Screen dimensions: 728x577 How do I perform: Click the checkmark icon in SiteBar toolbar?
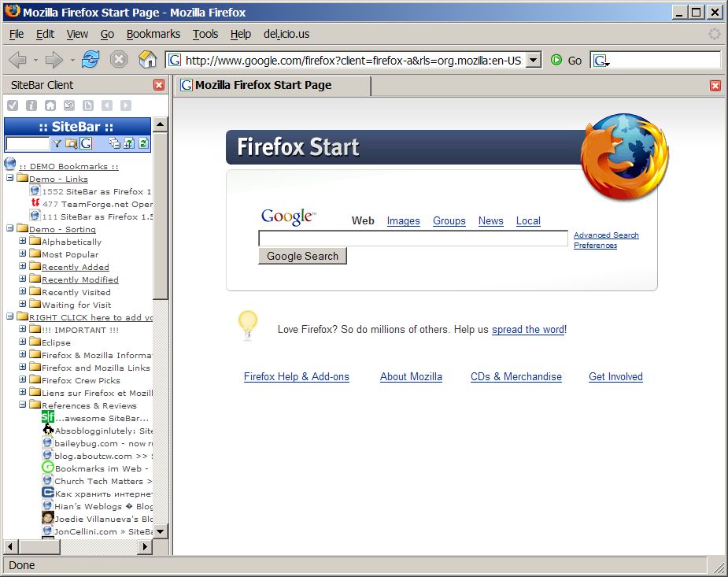(12, 105)
